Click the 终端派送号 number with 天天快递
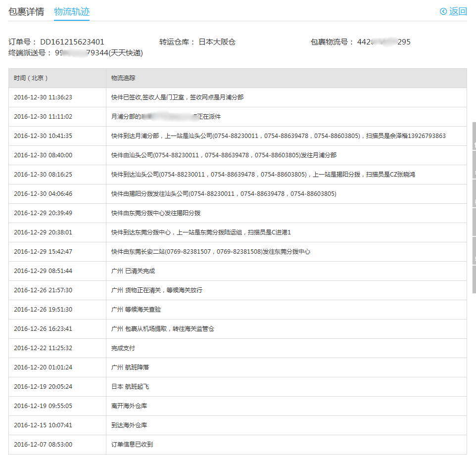The image size is (476, 455). (x=98, y=53)
